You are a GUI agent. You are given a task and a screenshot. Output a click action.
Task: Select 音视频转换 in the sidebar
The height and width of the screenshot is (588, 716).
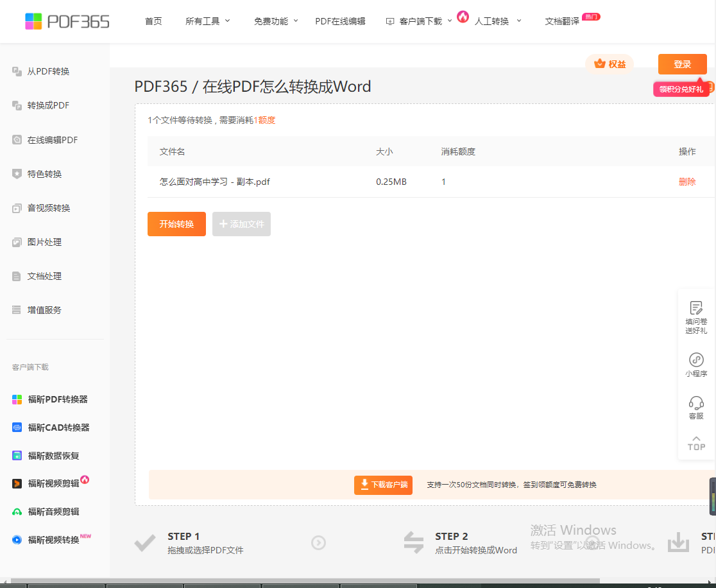(x=48, y=209)
